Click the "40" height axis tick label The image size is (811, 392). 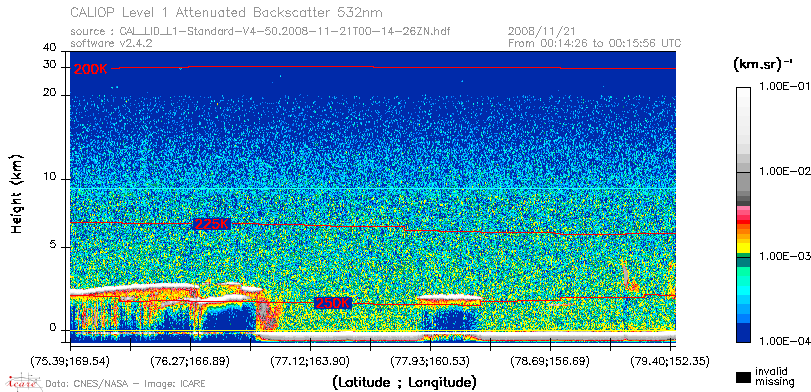coord(50,48)
